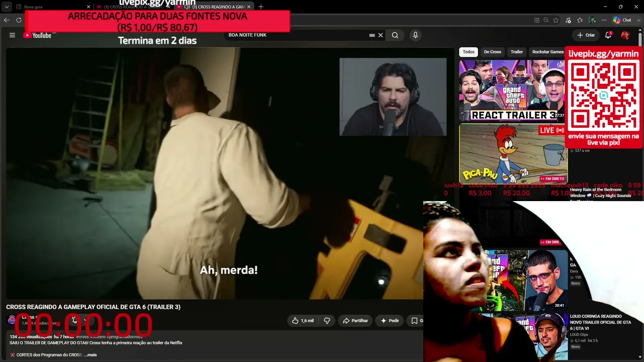Expand the Chat dropdown arrow
644x362 pixels.
tap(637, 20)
